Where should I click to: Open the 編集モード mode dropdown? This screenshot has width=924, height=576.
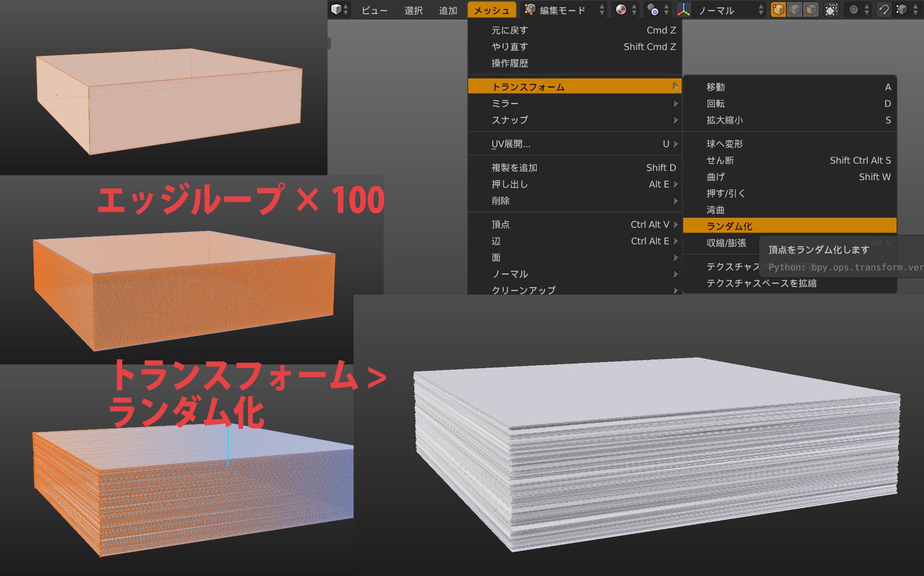tap(564, 9)
